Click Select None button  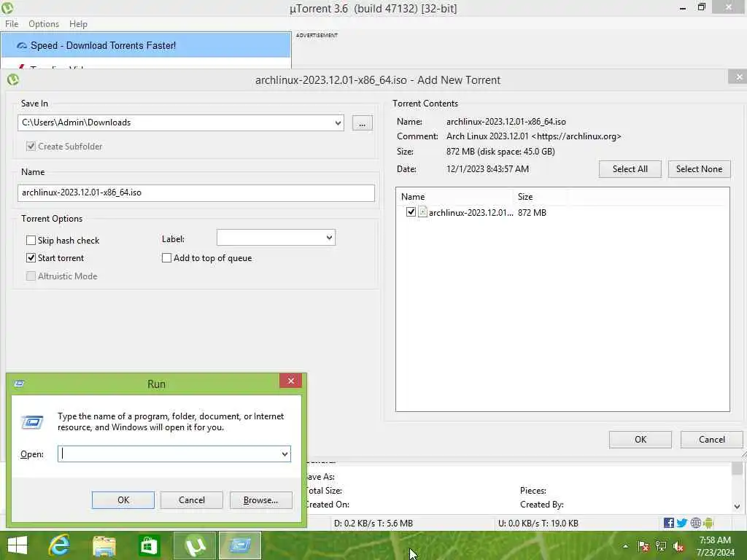(699, 169)
